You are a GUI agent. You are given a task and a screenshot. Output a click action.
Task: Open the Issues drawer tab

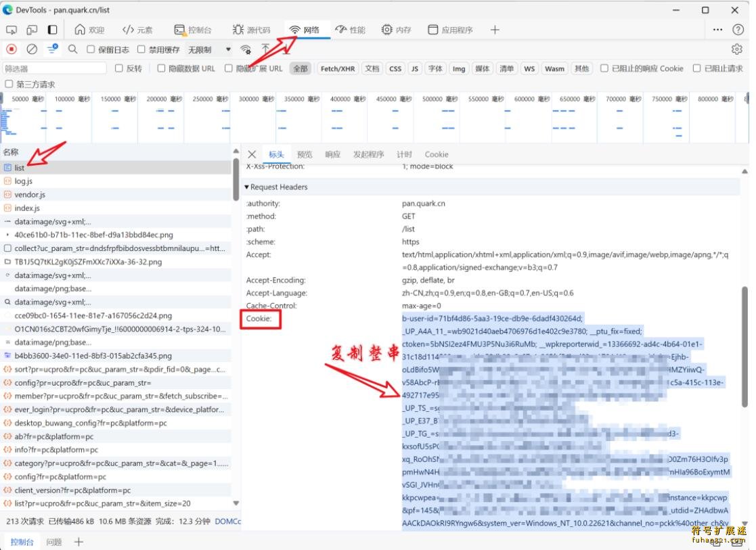pyautogui.click(x=53, y=542)
